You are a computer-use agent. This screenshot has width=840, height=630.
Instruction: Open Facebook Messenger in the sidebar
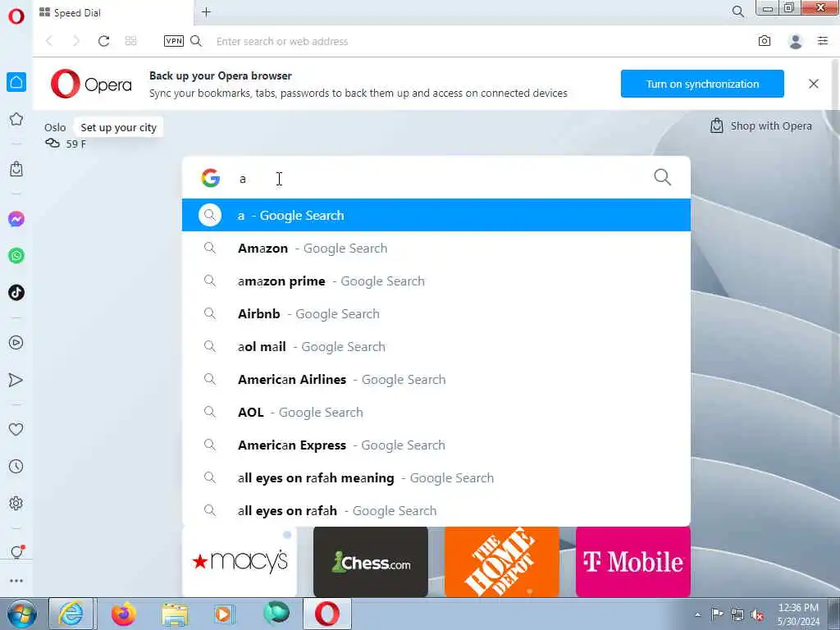coord(16,219)
